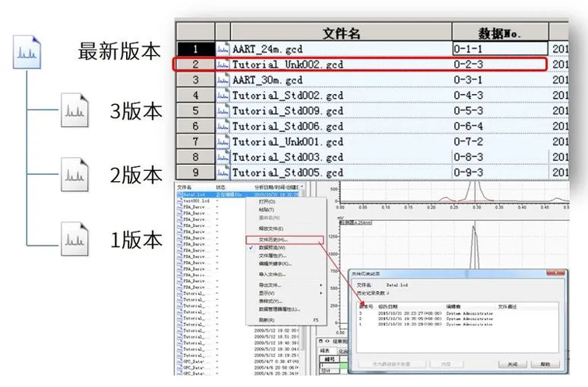Click the file icon beside AART_30m.gcd

coord(222,80)
